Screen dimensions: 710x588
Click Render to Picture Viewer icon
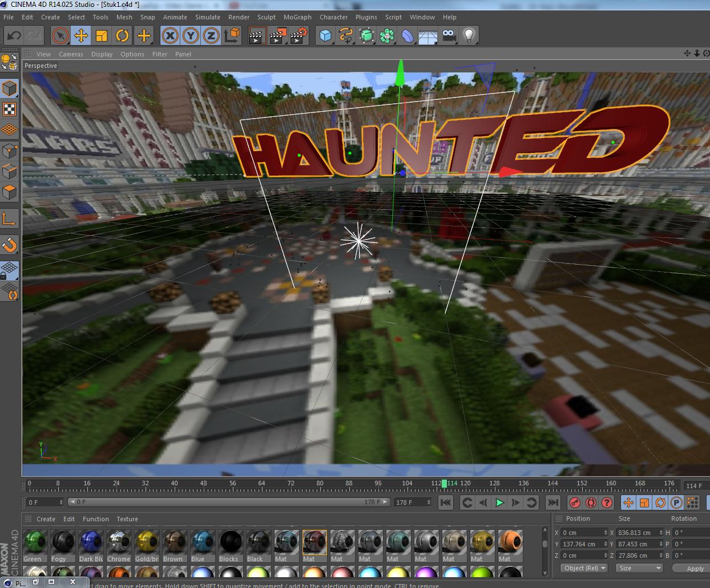click(278, 36)
